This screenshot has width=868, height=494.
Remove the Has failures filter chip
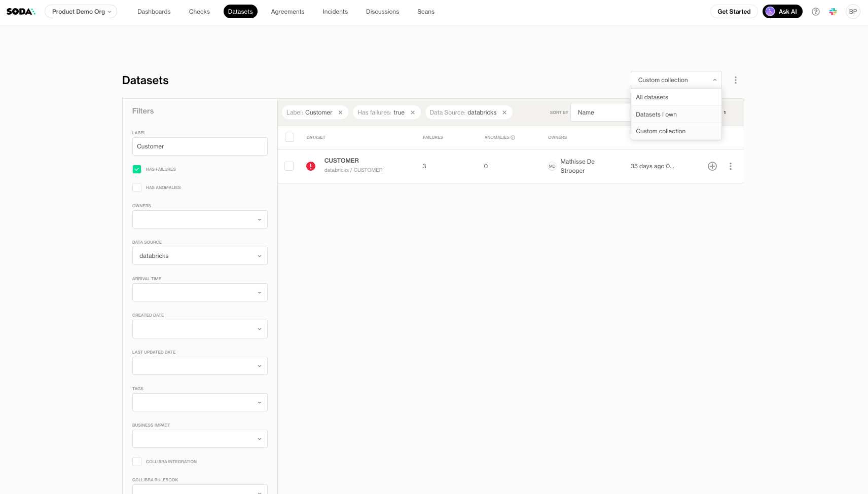coord(413,112)
